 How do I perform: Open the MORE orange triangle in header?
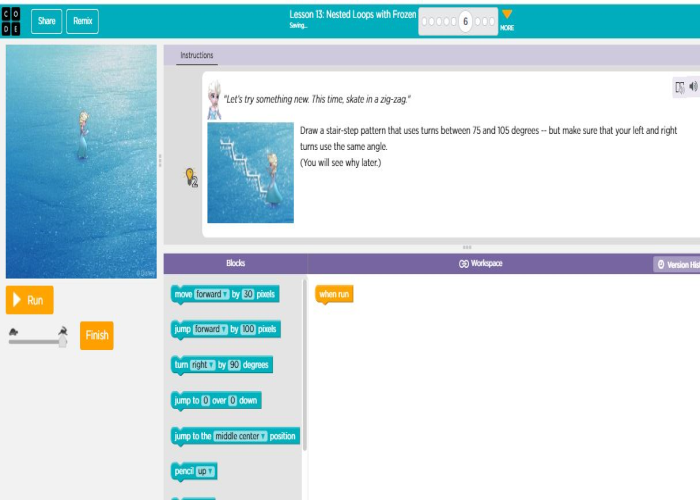507,15
